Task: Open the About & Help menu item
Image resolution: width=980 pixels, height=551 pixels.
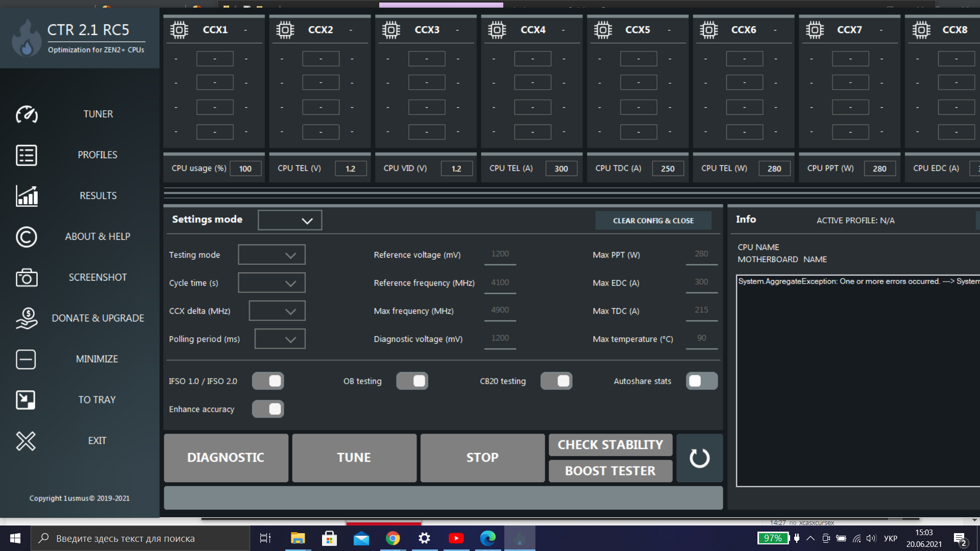Action: pyautogui.click(x=97, y=237)
